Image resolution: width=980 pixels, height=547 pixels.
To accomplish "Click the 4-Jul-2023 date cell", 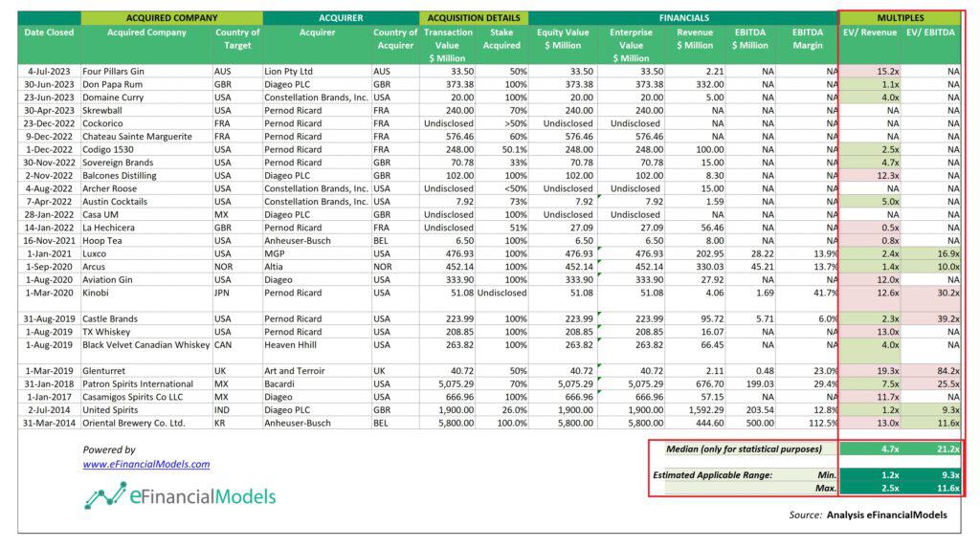I will point(49,71).
